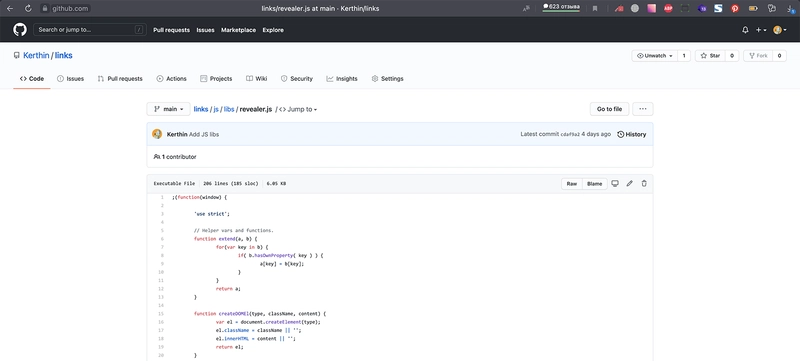Go back with the browser back arrow
This screenshot has width=800, height=361.
(10, 8)
